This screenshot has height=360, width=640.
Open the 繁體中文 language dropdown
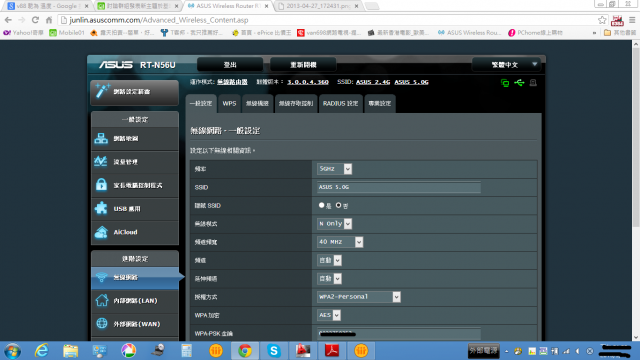point(506,64)
